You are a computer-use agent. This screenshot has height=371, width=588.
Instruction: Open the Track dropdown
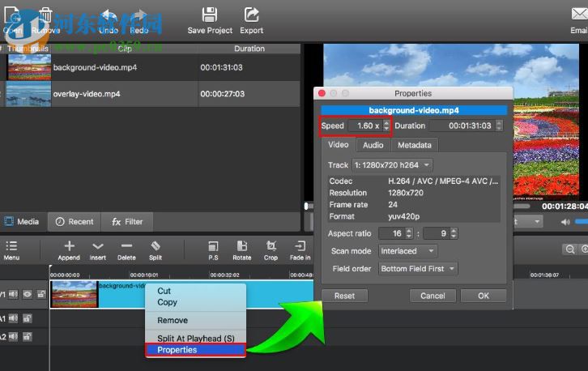392,165
